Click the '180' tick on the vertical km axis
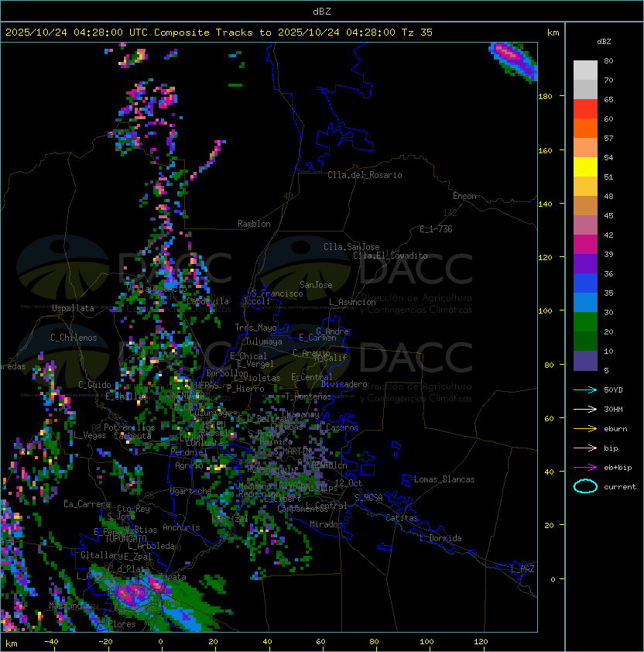This screenshot has width=644, height=652. click(x=545, y=97)
